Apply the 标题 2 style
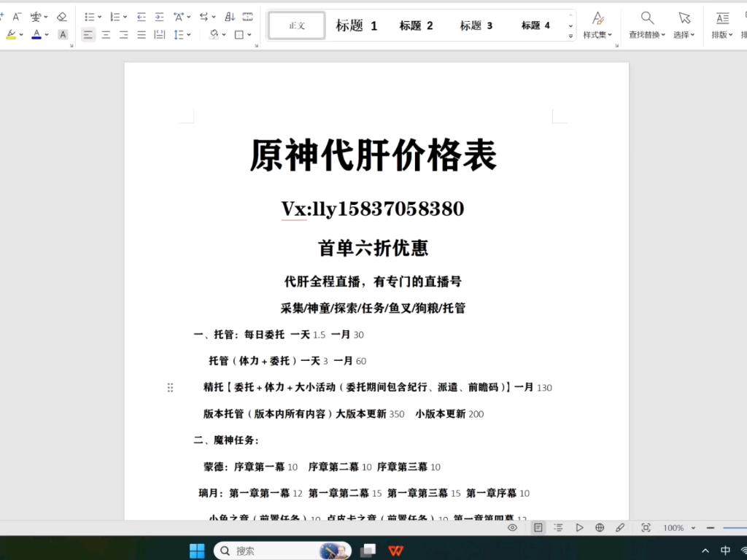Image resolution: width=747 pixels, height=560 pixels. (416, 26)
